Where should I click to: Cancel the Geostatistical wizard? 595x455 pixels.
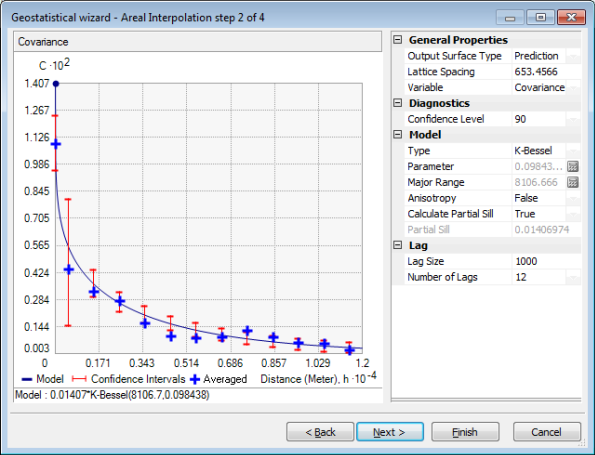click(546, 432)
